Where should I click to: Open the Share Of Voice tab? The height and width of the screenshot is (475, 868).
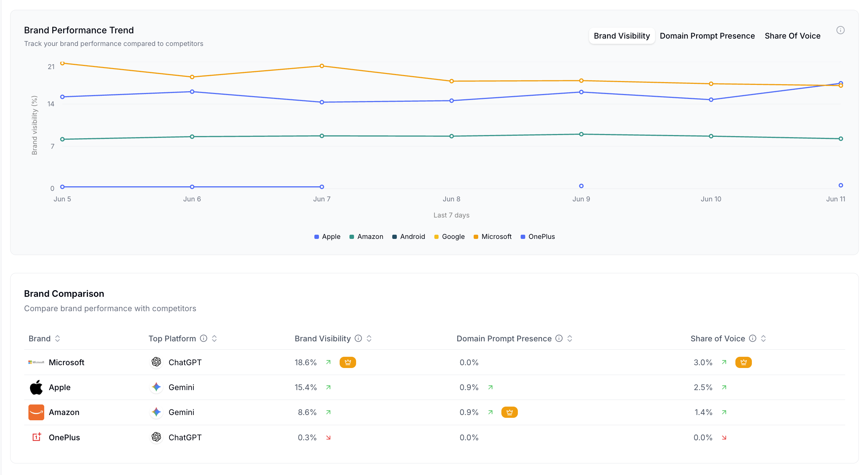pyautogui.click(x=792, y=36)
